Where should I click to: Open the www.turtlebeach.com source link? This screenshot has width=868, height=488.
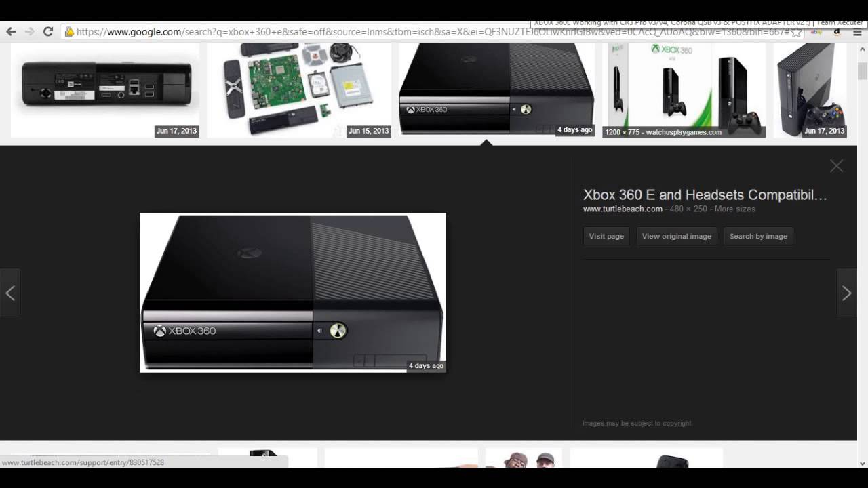click(623, 209)
